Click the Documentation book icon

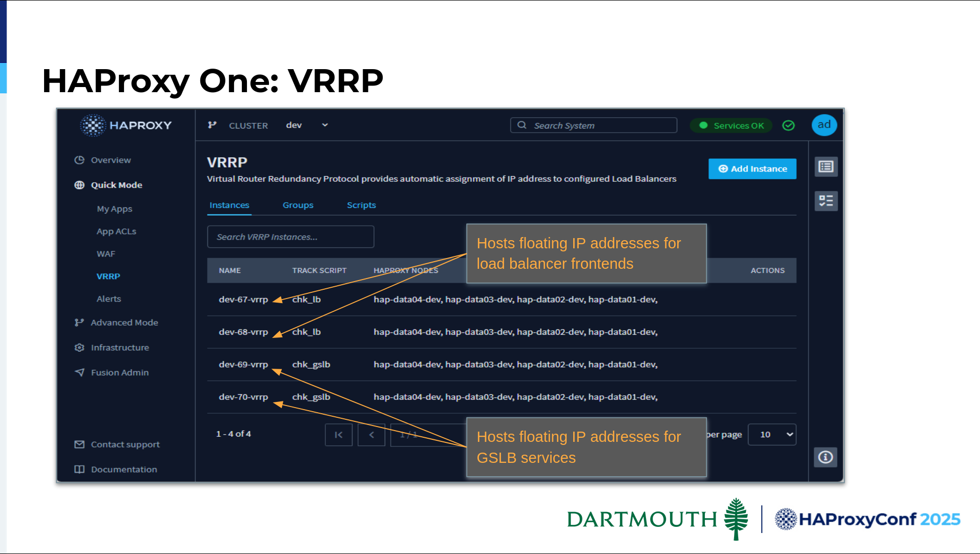click(x=79, y=469)
